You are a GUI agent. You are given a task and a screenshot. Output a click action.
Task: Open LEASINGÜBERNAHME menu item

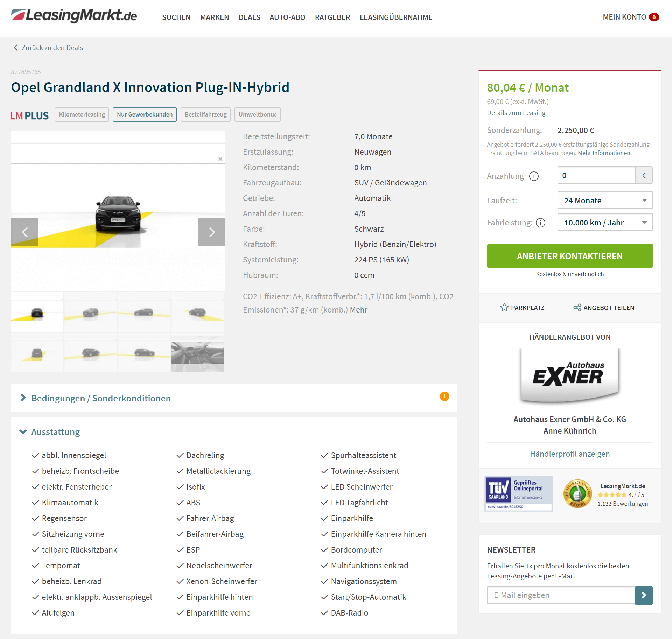[396, 17]
